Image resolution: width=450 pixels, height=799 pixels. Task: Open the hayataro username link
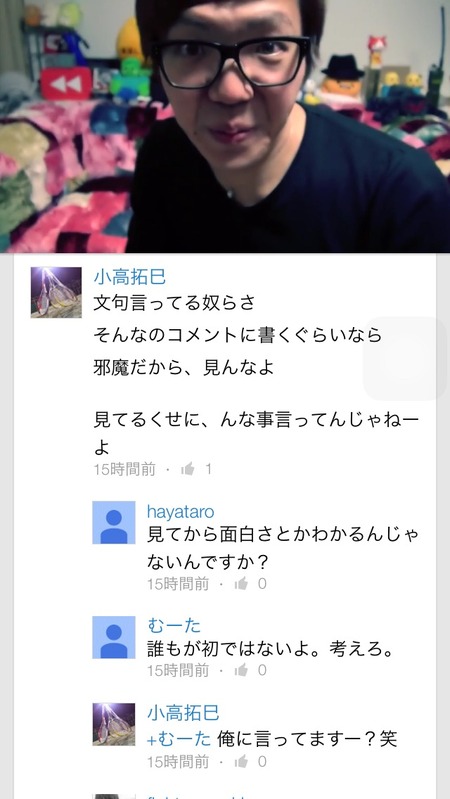click(x=180, y=511)
